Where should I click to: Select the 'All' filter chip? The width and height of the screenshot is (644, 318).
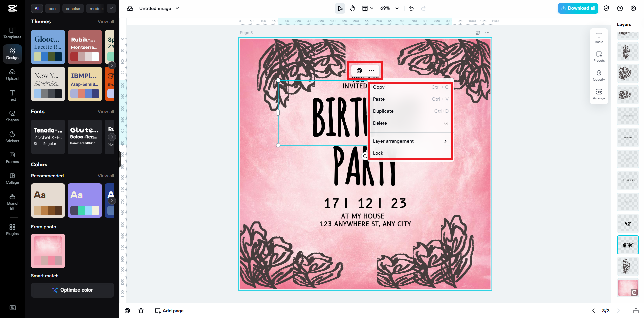pos(37,9)
